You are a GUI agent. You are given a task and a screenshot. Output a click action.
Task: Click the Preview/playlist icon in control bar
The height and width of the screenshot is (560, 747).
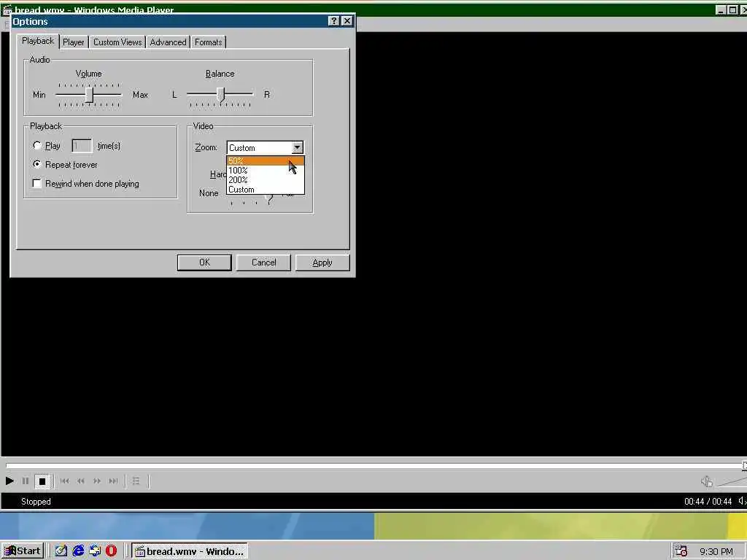[136, 481]
